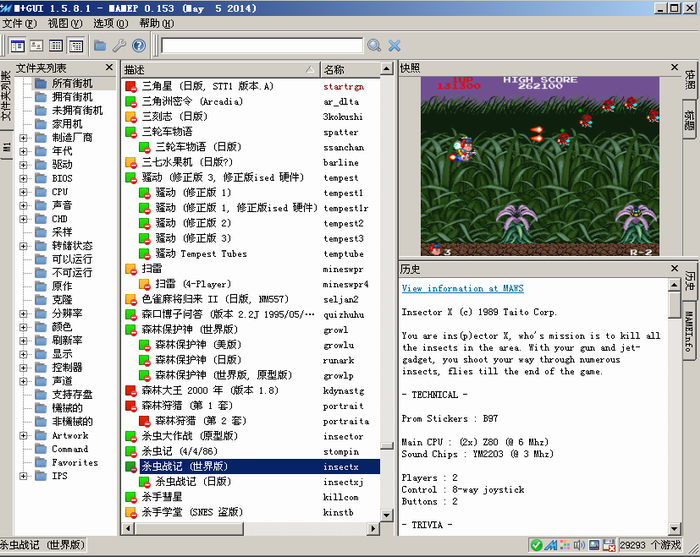Open the 文件(F) menu
Screen dimensions: 700x557
[x=19, y=23]
